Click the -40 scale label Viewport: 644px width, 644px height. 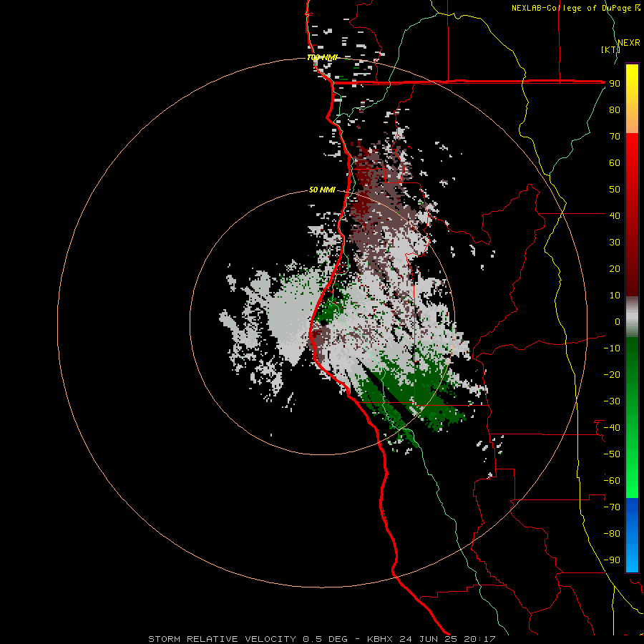tap(612, 428)
